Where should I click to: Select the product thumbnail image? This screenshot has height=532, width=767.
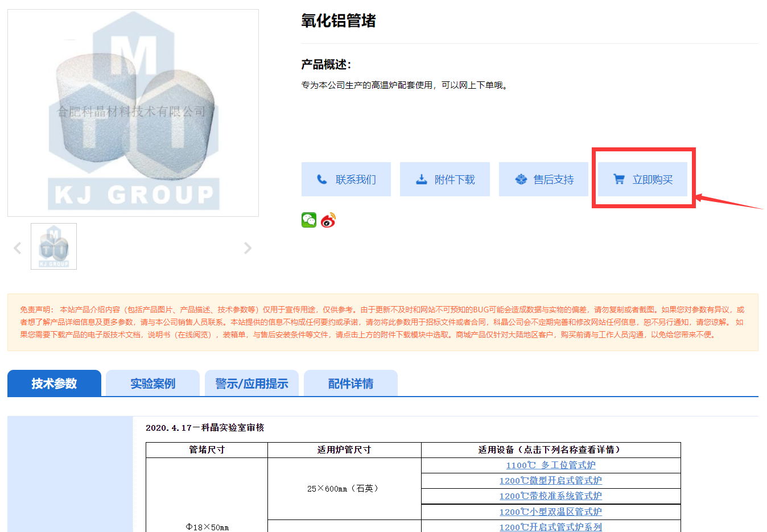click(x=53, y=246)
